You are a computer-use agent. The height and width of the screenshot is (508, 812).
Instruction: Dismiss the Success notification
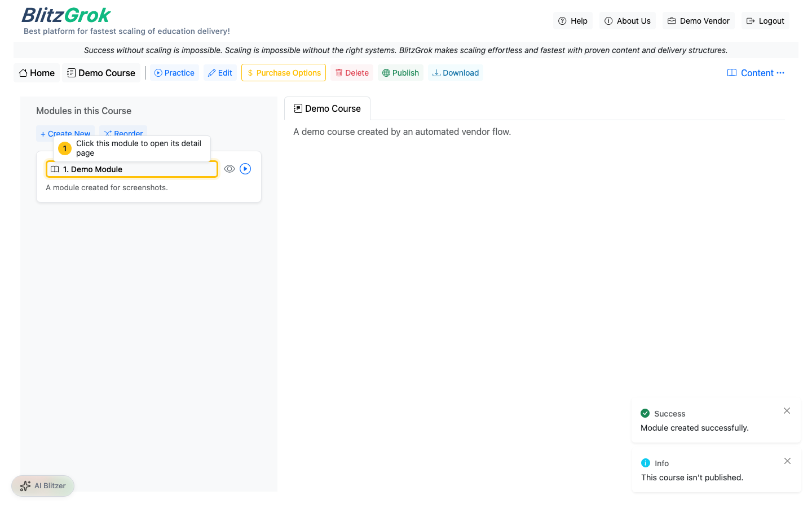787,411
